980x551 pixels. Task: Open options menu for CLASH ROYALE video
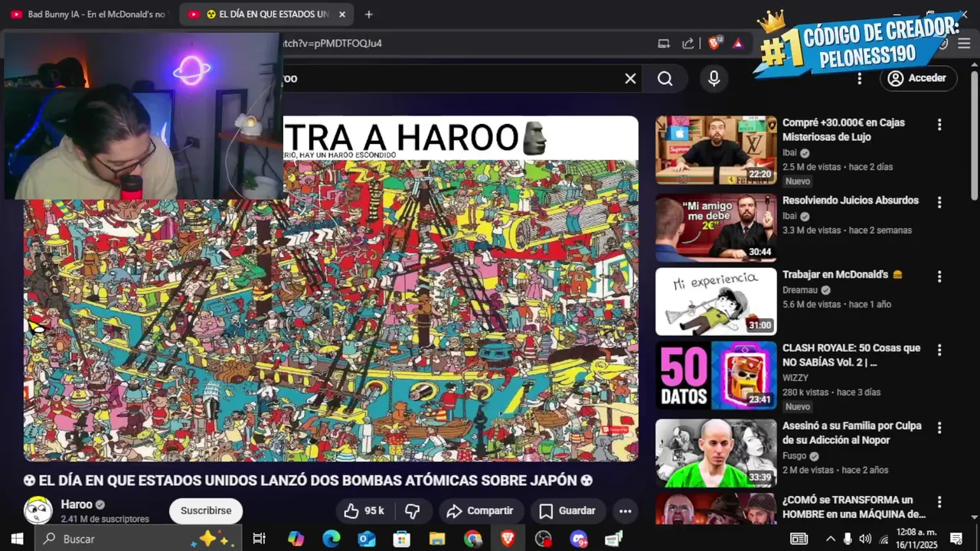click(x=939, y=350)
